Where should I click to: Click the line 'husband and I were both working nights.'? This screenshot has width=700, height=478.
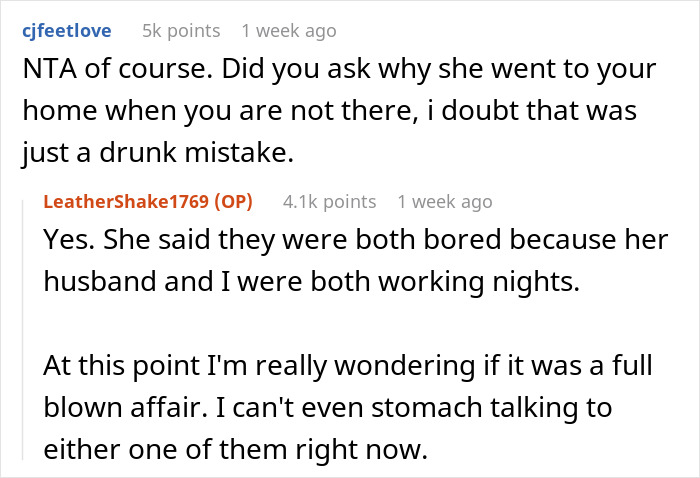[x=312, y=283]
